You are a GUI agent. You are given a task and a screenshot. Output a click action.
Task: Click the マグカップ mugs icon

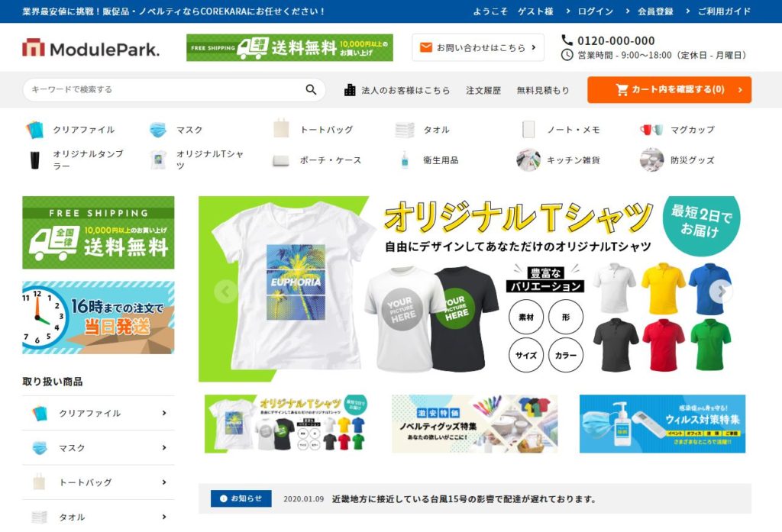click(x=651, y=130)
